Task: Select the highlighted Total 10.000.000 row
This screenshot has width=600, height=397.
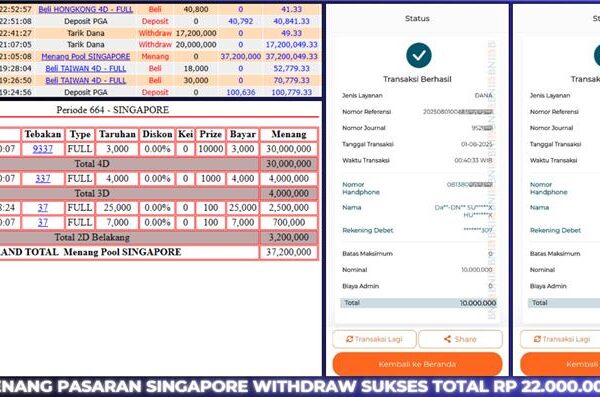Action: 418,303
